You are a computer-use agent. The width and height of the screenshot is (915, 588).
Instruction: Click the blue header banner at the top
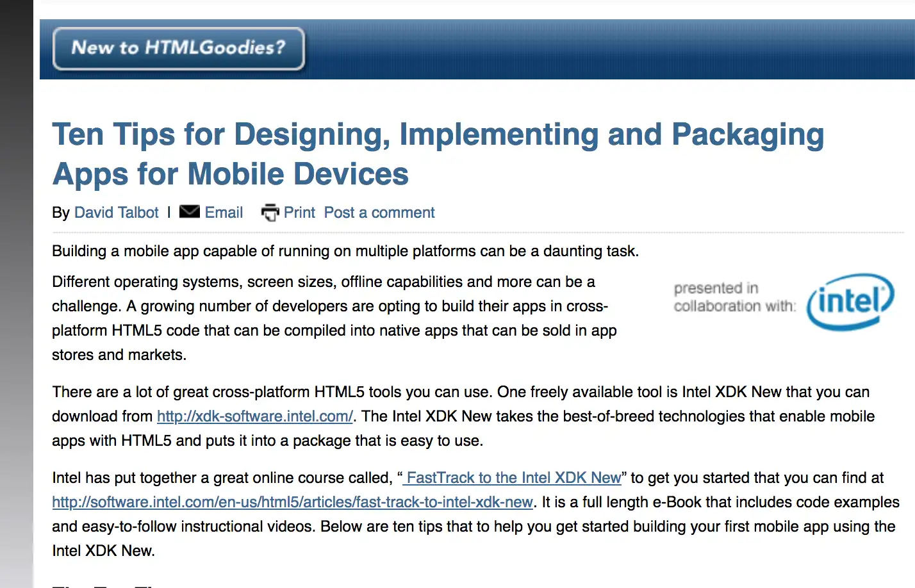click(x=577, y=48)
